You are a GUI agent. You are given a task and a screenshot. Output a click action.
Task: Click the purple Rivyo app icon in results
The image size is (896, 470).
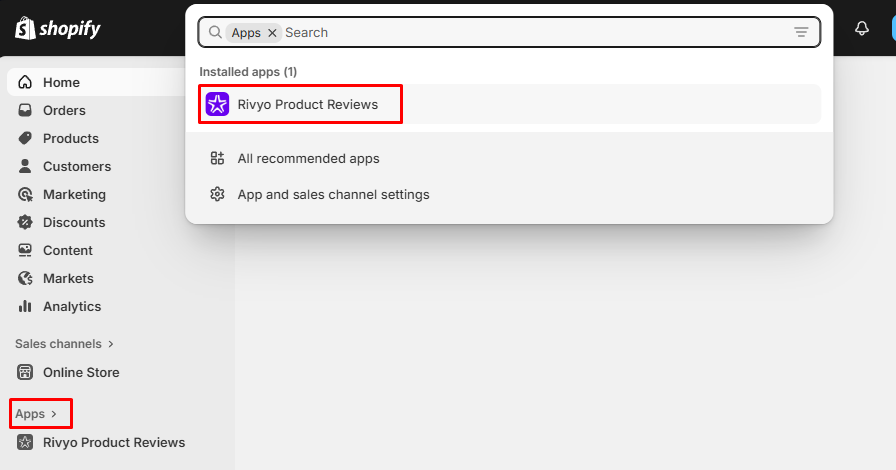pos(217,104)
